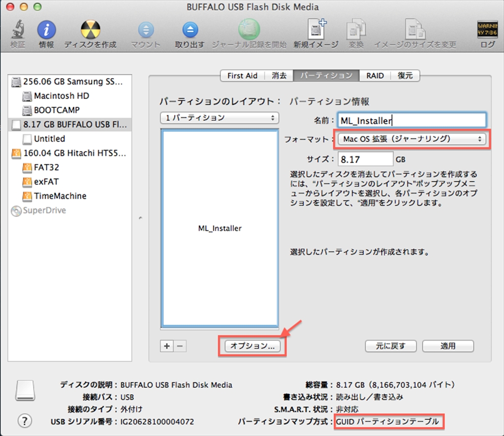Viewport: 504px width, 436px height.
Task: Click the Verify (検証) microscope icon
Action: 18,30
